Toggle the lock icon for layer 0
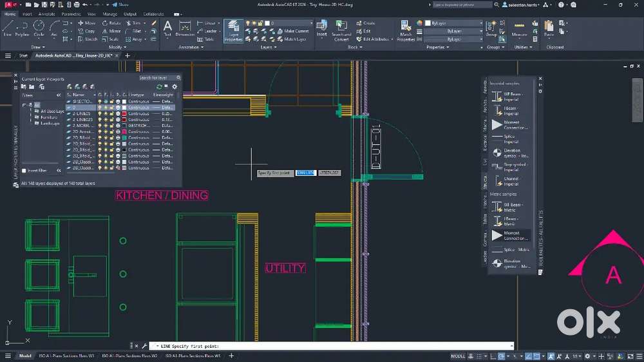Viewport: 644px width, 362px height. click(x=111, y=108)
